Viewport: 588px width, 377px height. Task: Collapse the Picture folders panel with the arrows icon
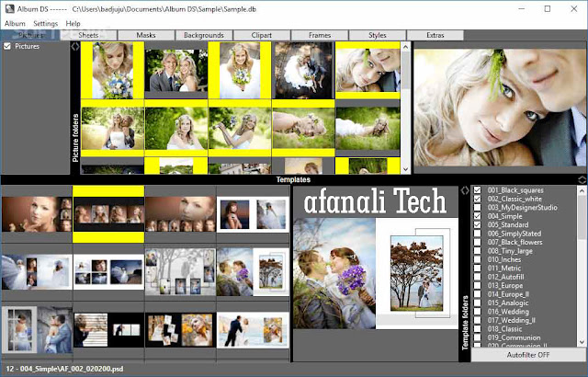(75, 47)
